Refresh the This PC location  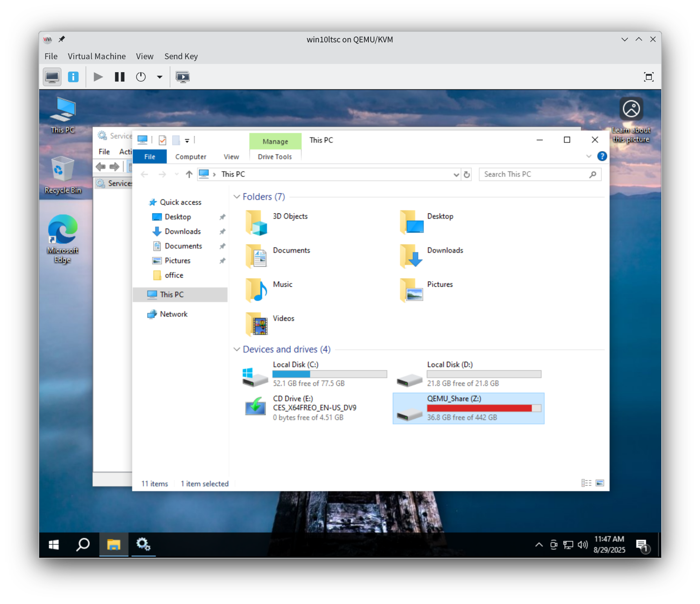pyautogui.click(x=466, y=175)
